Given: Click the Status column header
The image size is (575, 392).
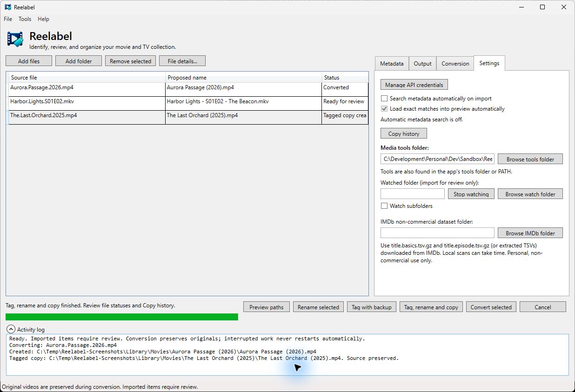Looking at the screenshot, I should [345, 78].
